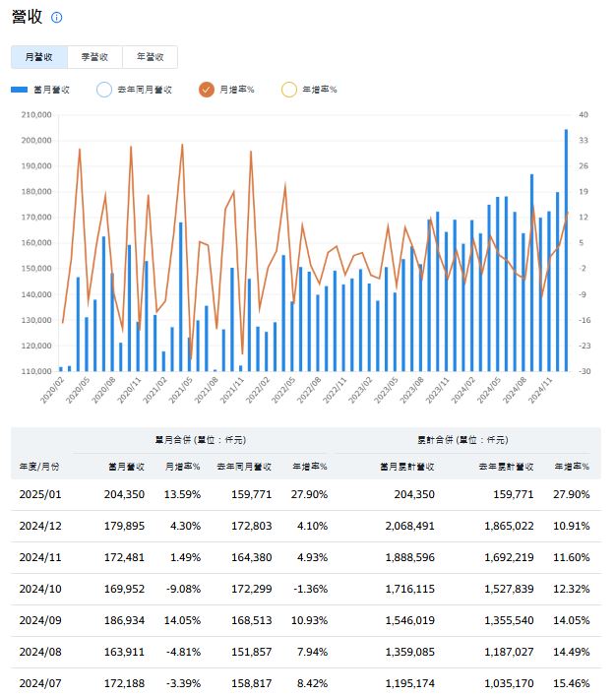The height and width of the screenshot is (696, 616).
Task: Enable the 年增率% series checkbox
Action: coord(289,90)
